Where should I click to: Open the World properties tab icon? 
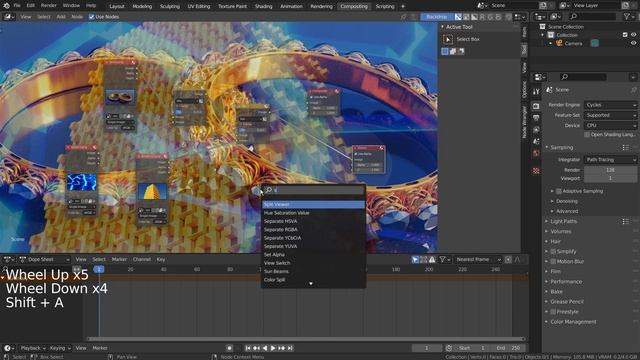click(536, 153)
